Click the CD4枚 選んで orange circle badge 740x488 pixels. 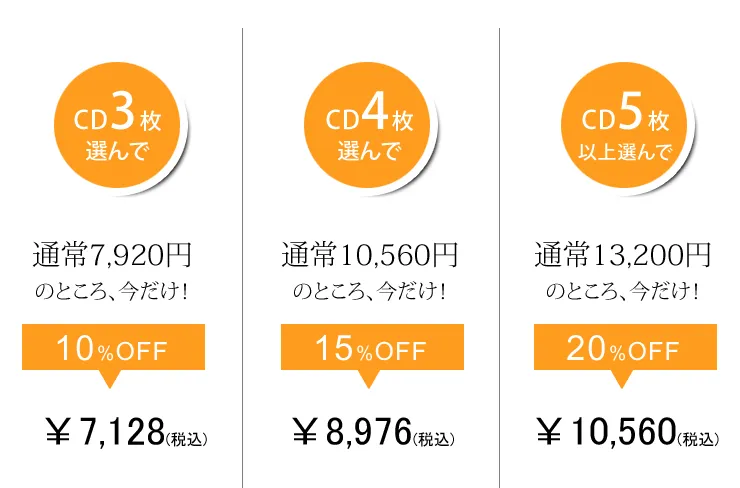pyautogui.click(x=367, y=125)
